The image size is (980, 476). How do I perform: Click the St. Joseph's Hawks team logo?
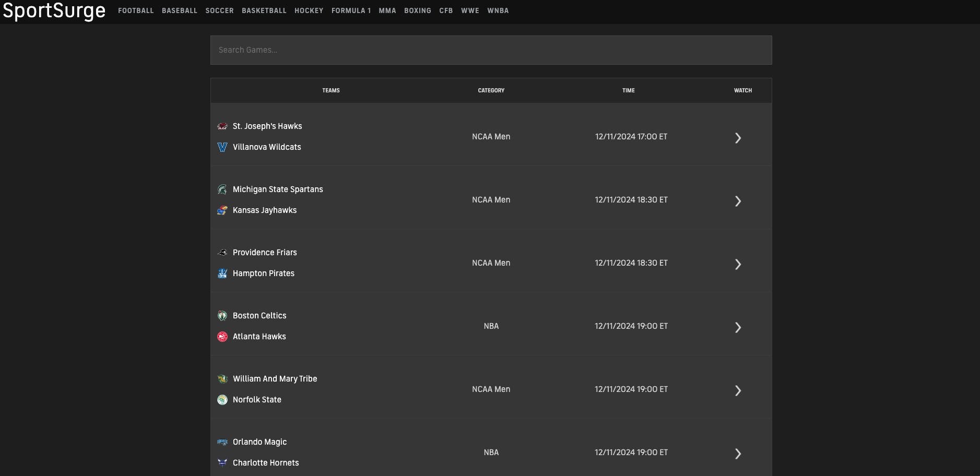click(222, 126)
